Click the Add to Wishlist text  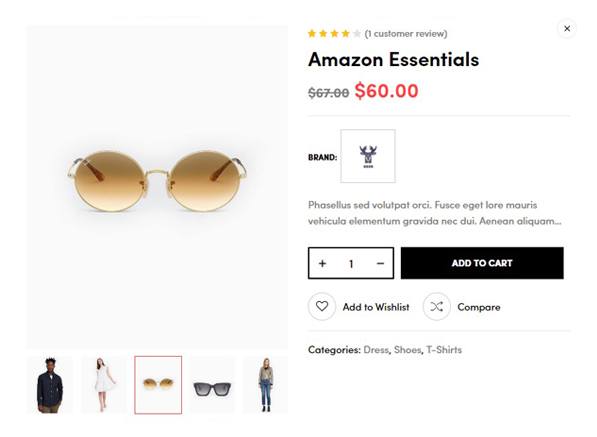[x=376, y=307]
